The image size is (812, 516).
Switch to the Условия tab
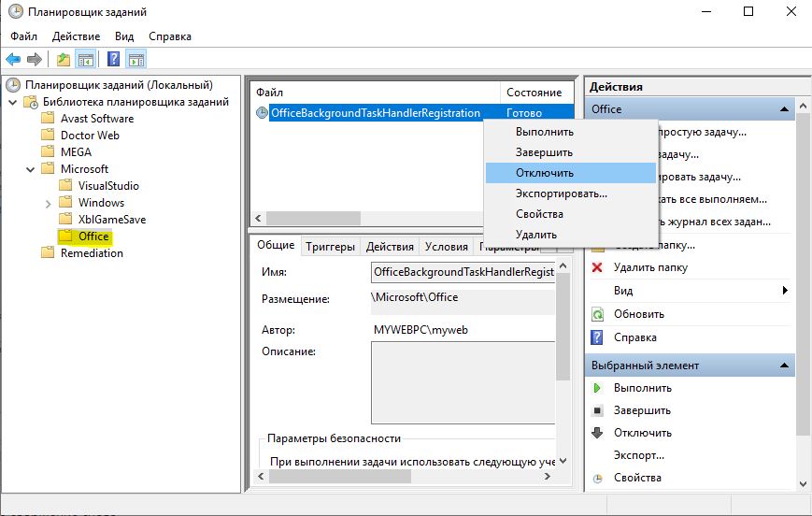[447, 247]
